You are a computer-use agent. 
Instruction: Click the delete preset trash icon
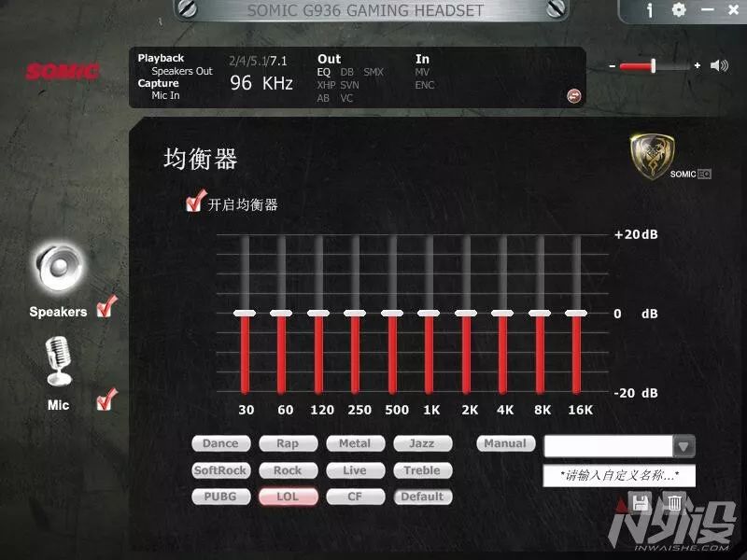674,504
